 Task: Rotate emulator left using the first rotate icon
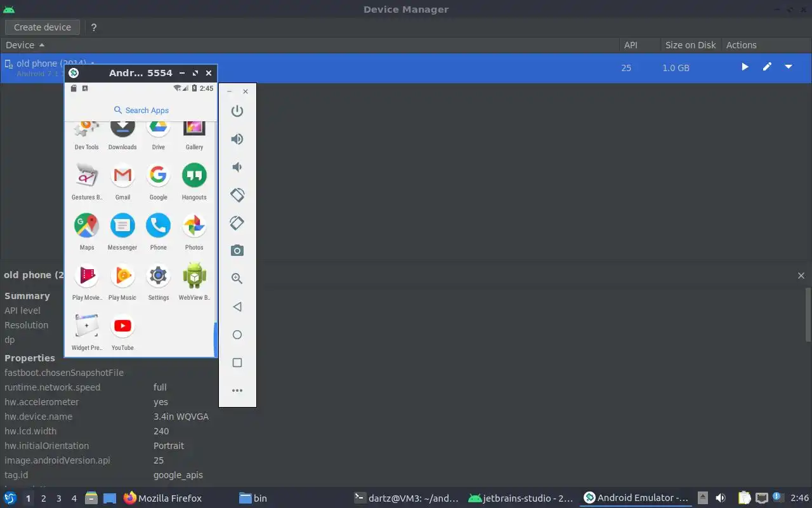[x=237, y=195]
